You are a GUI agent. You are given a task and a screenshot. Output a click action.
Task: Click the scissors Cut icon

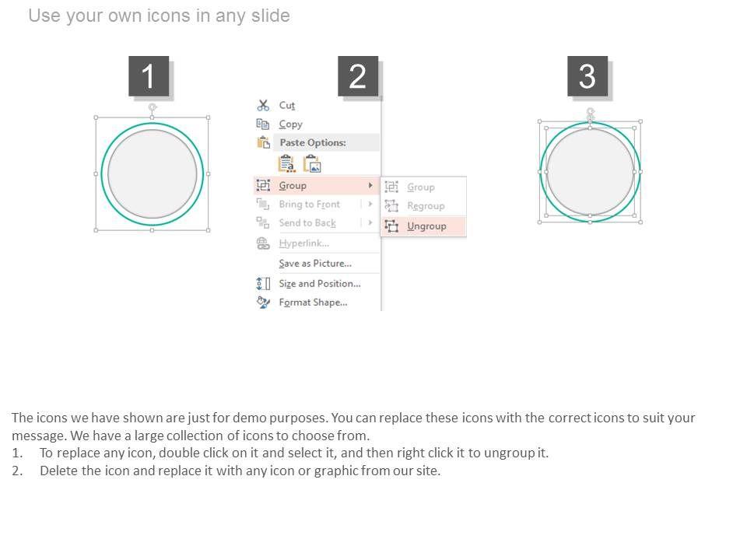tap(263, 105)
